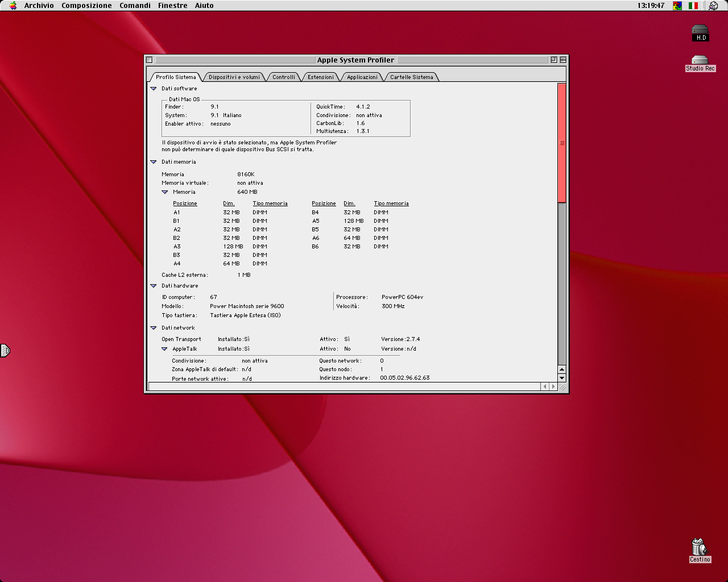Open the Archivio menu
This screenshot has height=582, width=728.
pyautogui.click(x=39, y=6)
